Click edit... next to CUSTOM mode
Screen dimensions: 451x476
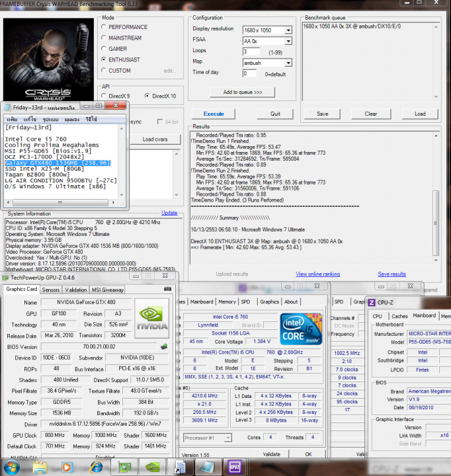[x=170, y=71]
